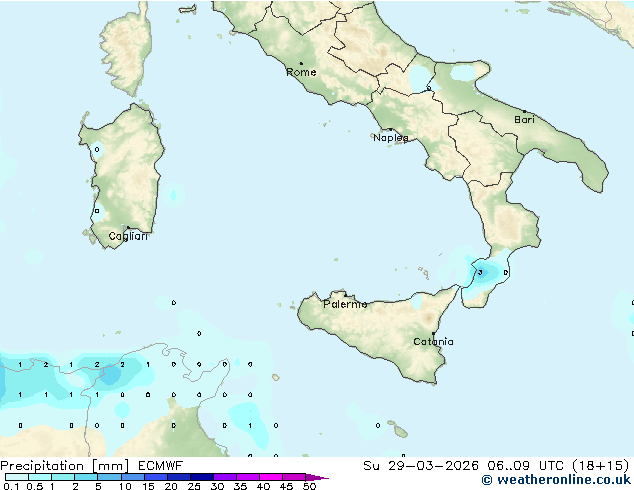
Task: Select the 40–45 mm magenta legend swatch
Action: (271, 477)
